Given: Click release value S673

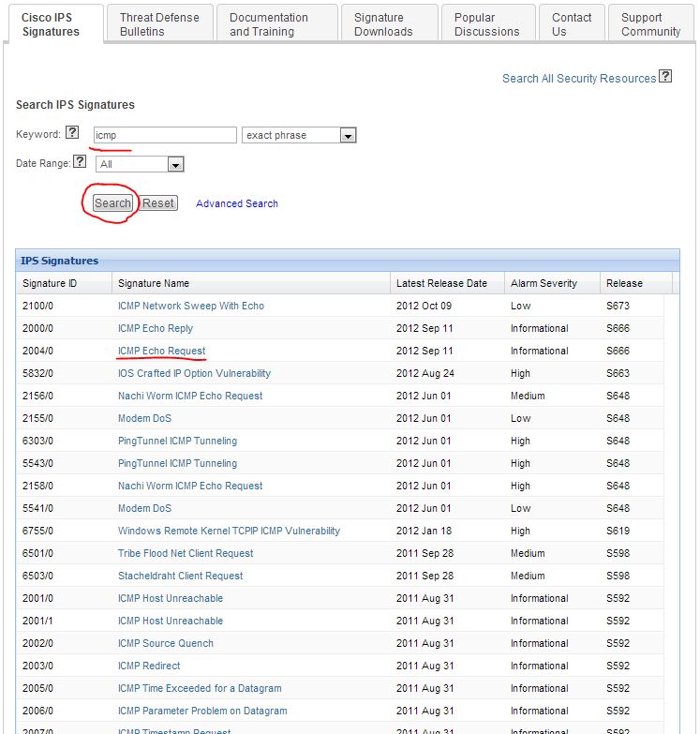Looking at the screenshot, I should (x=618, y=306).
